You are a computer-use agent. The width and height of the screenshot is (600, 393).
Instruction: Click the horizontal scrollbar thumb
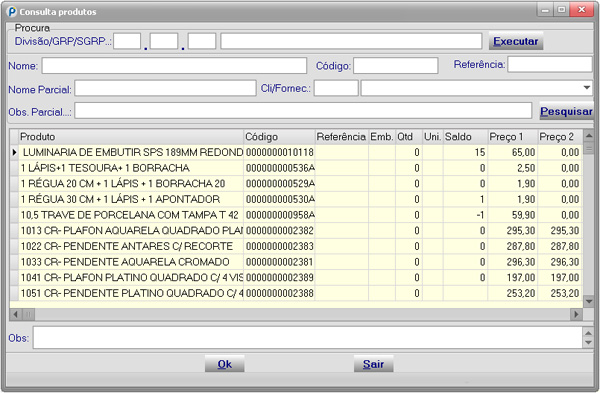(x=28, y=315)
